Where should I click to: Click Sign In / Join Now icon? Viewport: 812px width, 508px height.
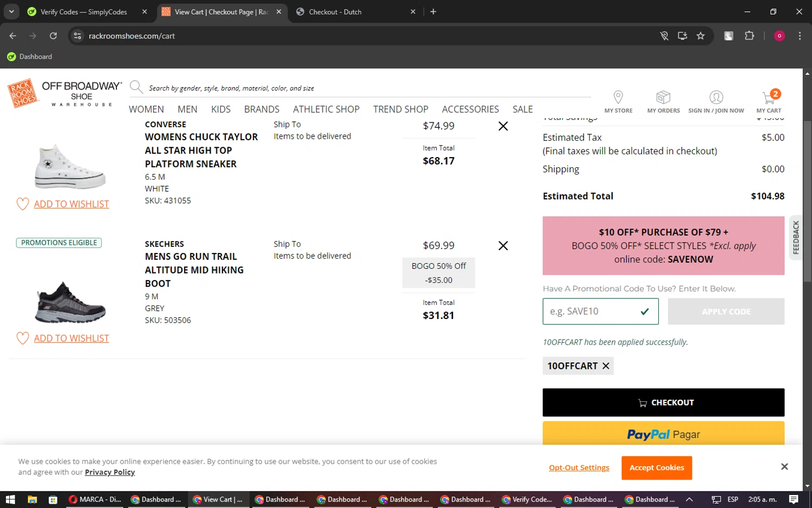pos(716,97)
